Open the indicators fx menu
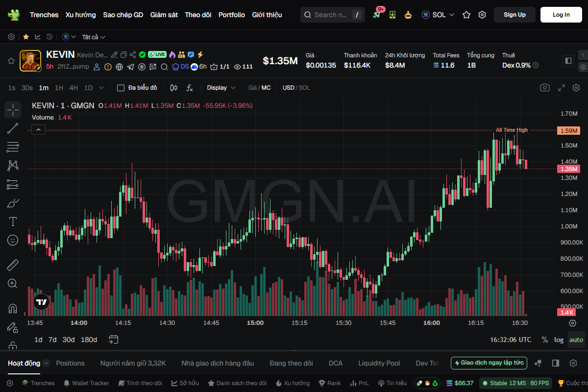This screenshot has width=588, height=392. click(x=190, y=88)
